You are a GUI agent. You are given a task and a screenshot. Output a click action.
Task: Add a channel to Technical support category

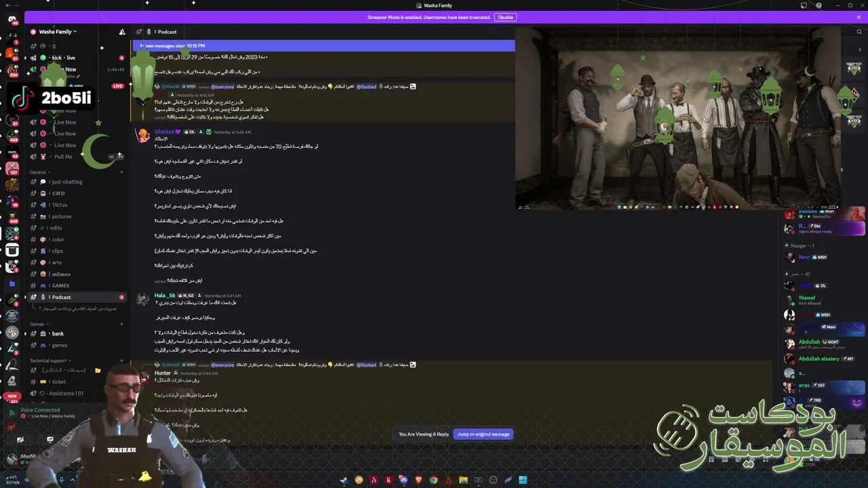121,361
